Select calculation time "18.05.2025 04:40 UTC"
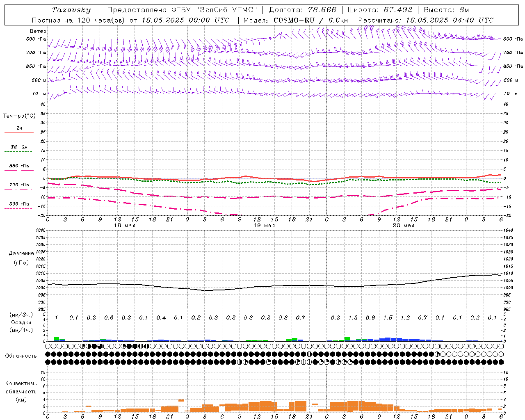The image size is (525, 420). tap(450, 20)
